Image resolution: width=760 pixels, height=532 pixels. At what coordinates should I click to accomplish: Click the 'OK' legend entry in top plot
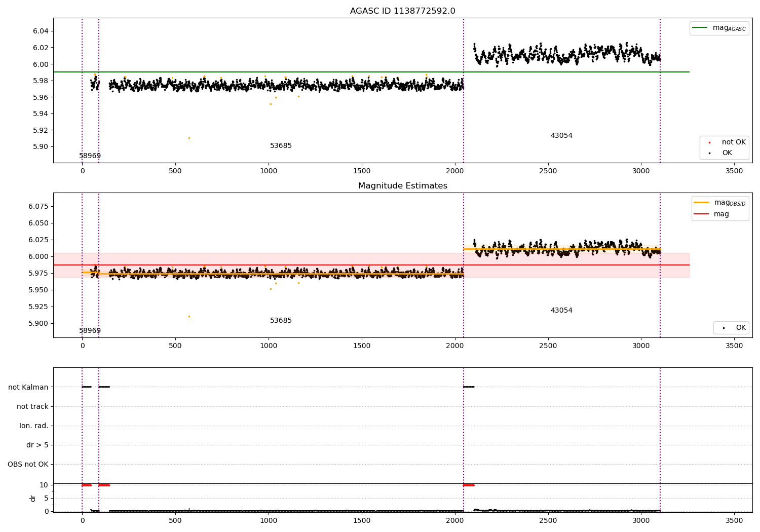point(721,153)
